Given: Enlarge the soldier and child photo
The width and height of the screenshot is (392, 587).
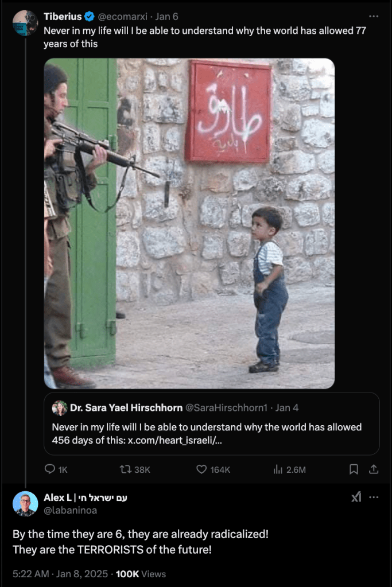Looking at the screenshot, I should pyautogui.click(x=189, y=223).
